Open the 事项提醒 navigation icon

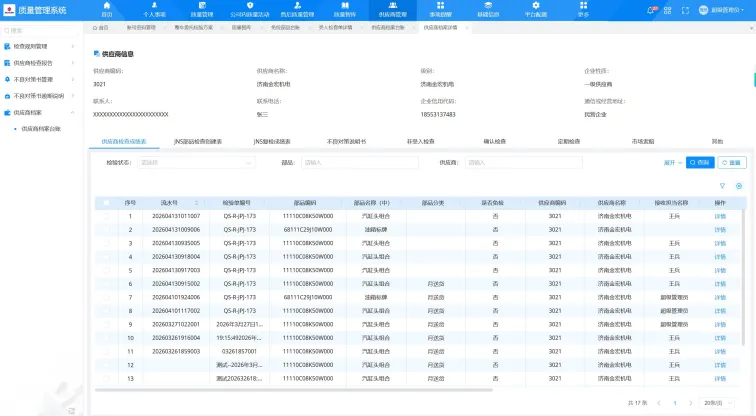440,11
